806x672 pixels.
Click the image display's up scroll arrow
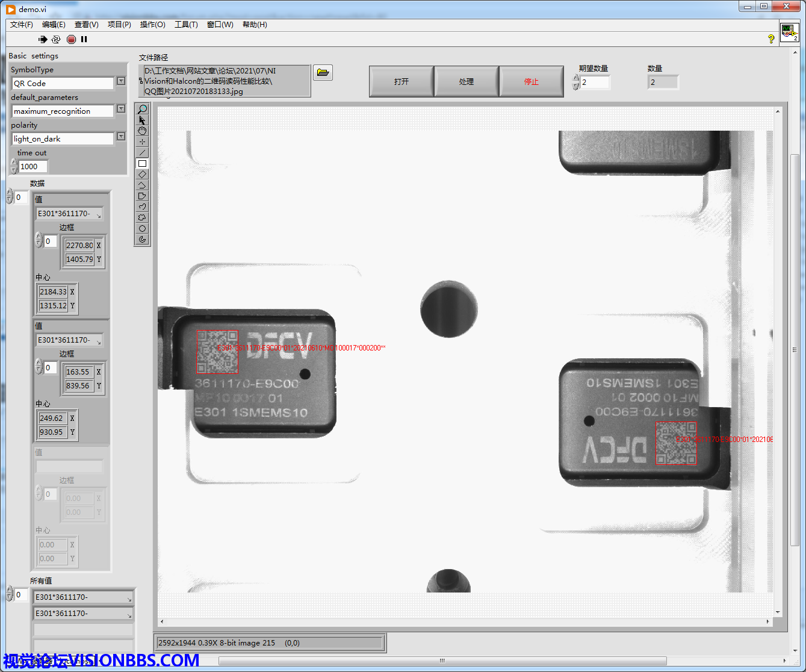[778, 111]
